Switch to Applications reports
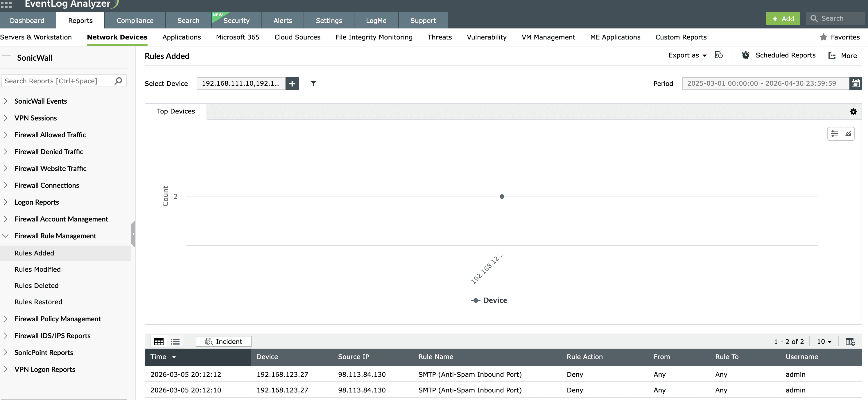Screen dimensions: 868x400 pyautogui.click(x=182, y=37)
